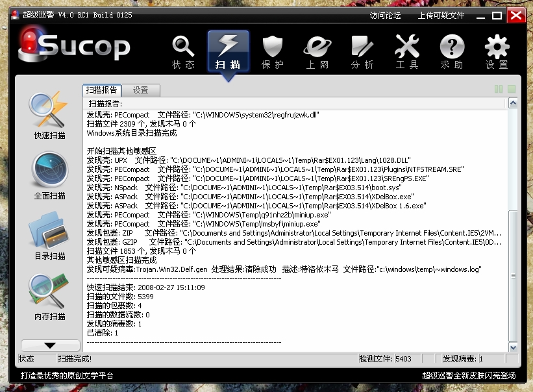This screenshot has height=392, width=533.
Task: Click the 发现病毒: 1 status field
Action: coord(473,359)
